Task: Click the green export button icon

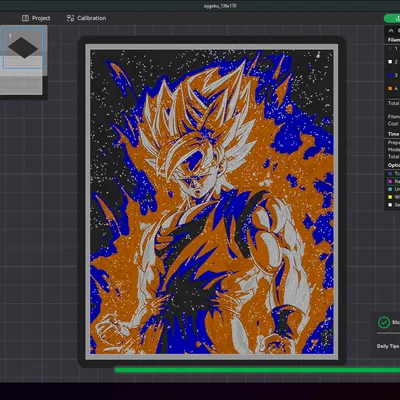Action: (397, 18)
